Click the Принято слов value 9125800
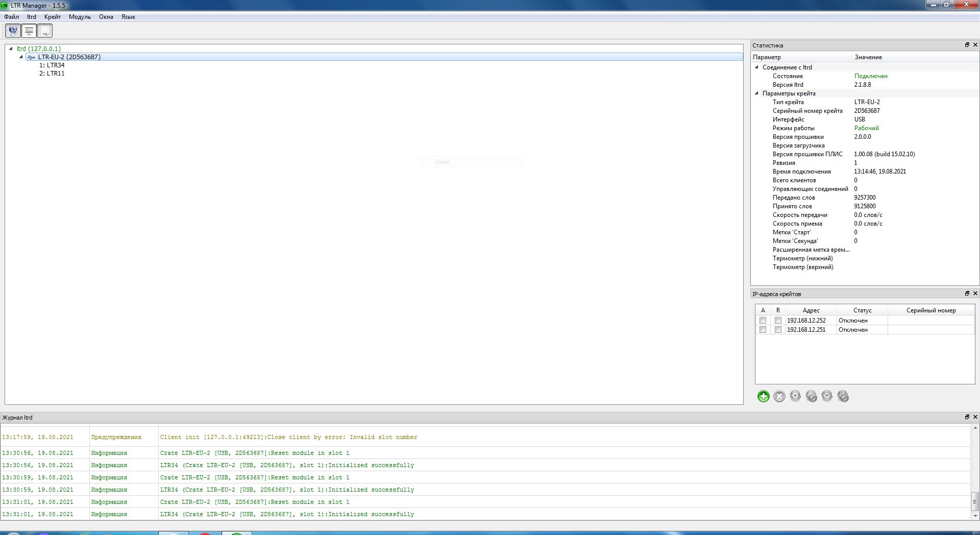Viewport: 980px width, 535px height. [865, 206]
